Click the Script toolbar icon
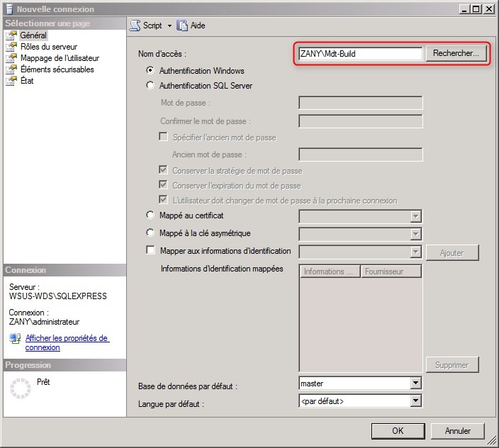499x448 pixels. tap(135, 26)
